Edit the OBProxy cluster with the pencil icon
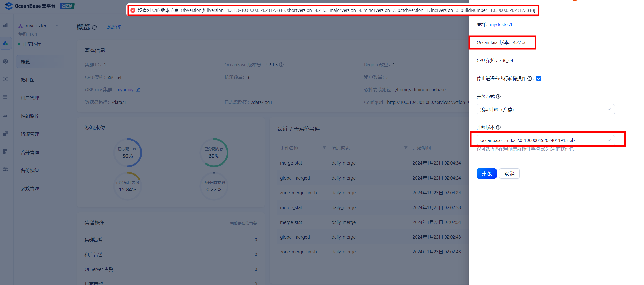The height and width of the screenshot is (285, 644). click(x=138, y=90)
